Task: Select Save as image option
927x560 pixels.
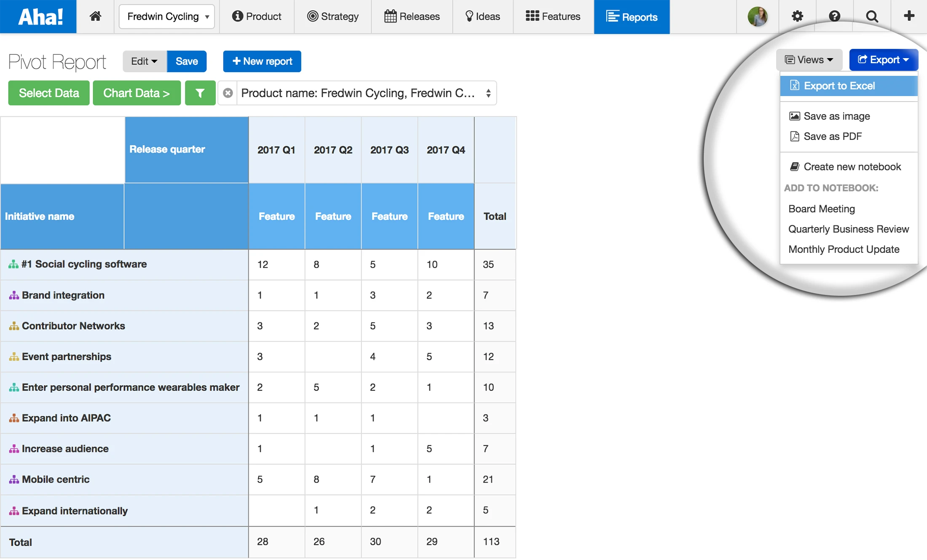Action: (x=836, y=116)
